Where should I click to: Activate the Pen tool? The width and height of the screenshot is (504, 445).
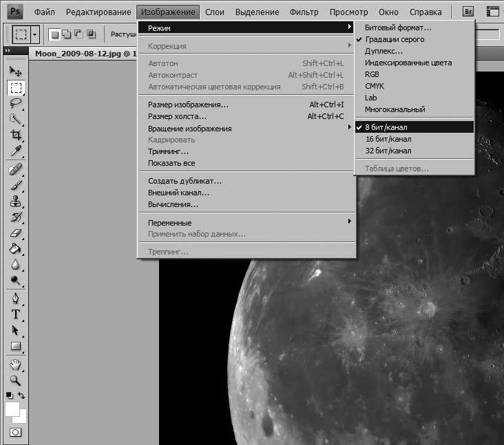[x=15, y=299]
